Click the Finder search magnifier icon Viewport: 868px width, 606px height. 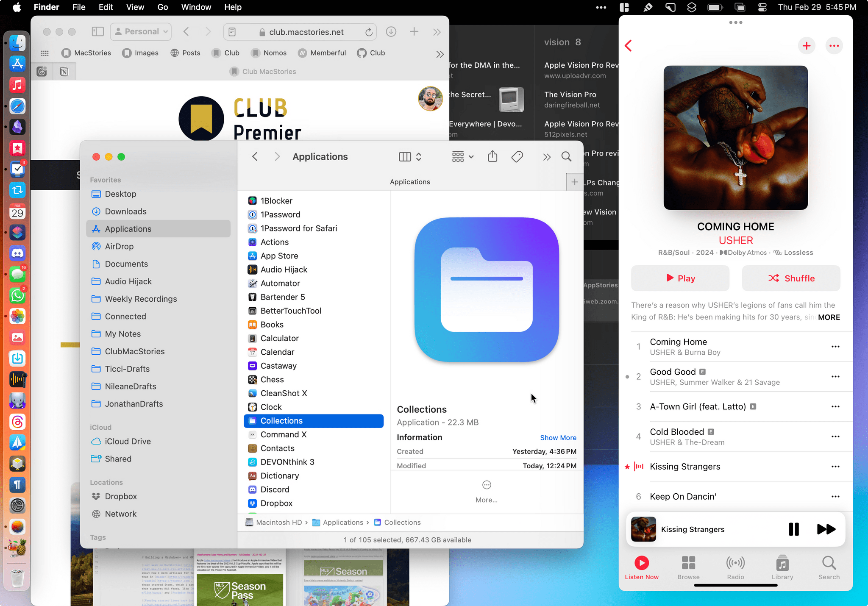pyautogui.click(x=566, y=157)
